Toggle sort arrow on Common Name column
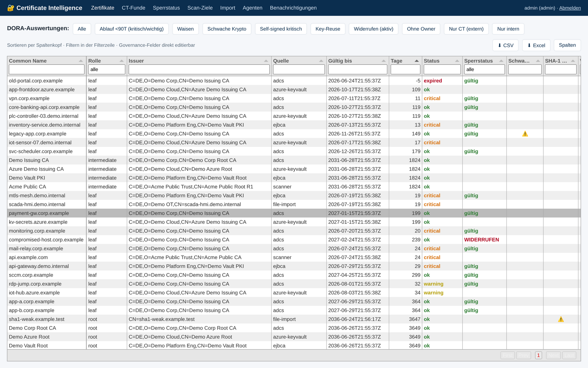 tap(81, 61)
